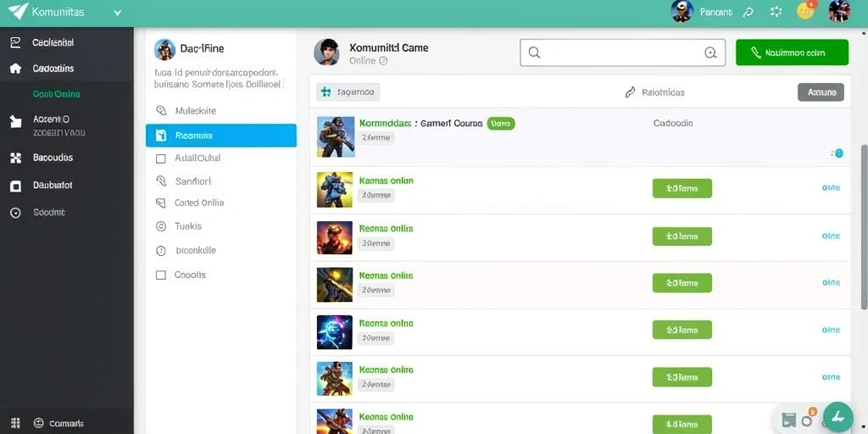The height and width of the screenshot is (434, 868).
Task: Click the green floating action button
Action: tap(838, 417)
